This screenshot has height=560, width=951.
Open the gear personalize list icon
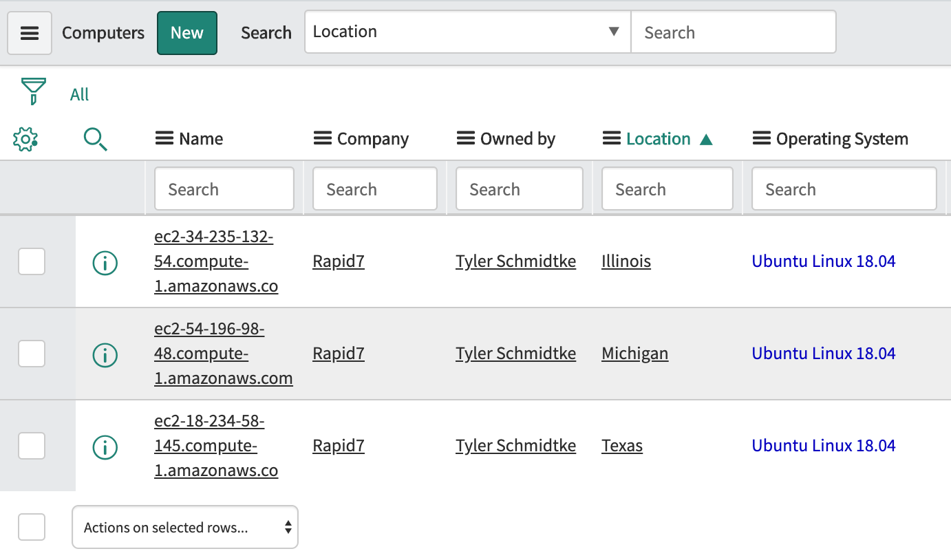(x=25, y=139)
